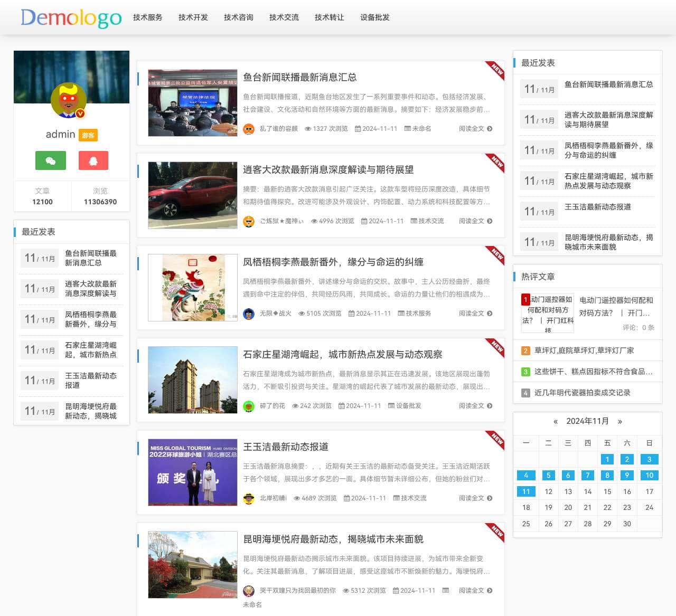676x616 pixels.
Task: Open the 设备批发 navigation menu
Action: tap(375, 17)
